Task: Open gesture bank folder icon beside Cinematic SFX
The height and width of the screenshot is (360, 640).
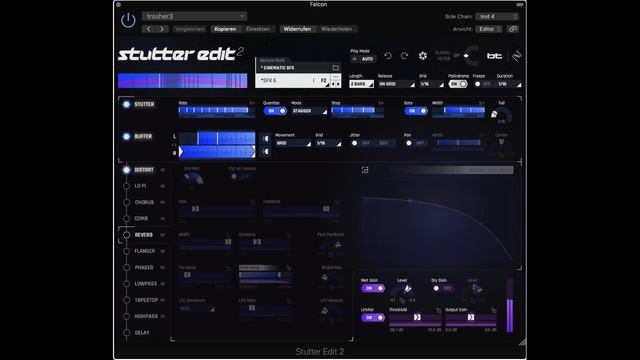Action: click(x=336, y=68)
